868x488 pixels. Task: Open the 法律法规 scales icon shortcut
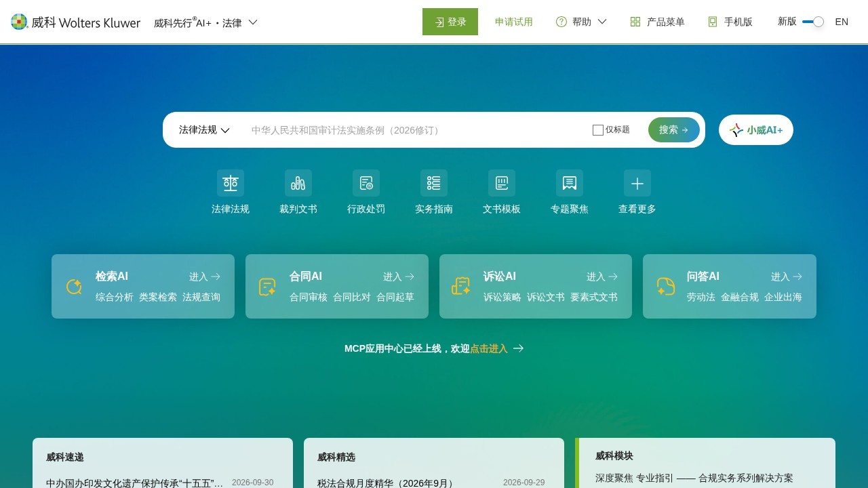click(231, 183)
